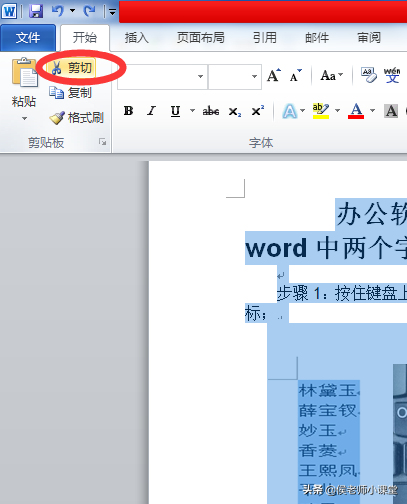The height and width of the screenshot is (504, 407).
Task: Open the 邮件 (Mailings) tab
Action: (317, 38)
